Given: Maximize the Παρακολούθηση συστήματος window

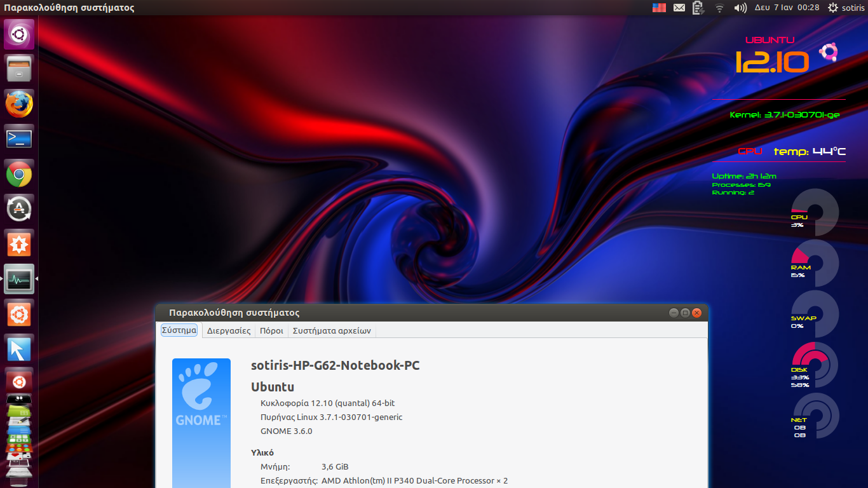Looking at the screenshot, I should point(685,313).
